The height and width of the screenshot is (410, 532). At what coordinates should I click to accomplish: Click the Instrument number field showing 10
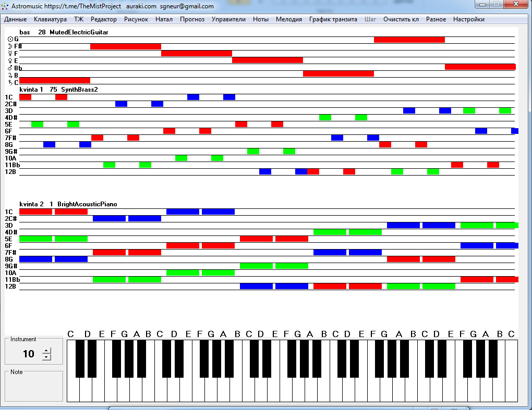[x=28, y=354]
